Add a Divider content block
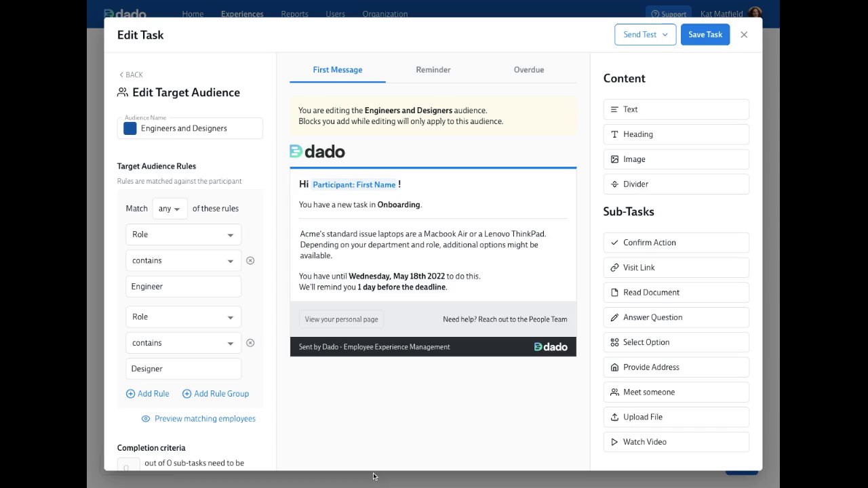Screen dimensions: 868x488 point(675,184)
